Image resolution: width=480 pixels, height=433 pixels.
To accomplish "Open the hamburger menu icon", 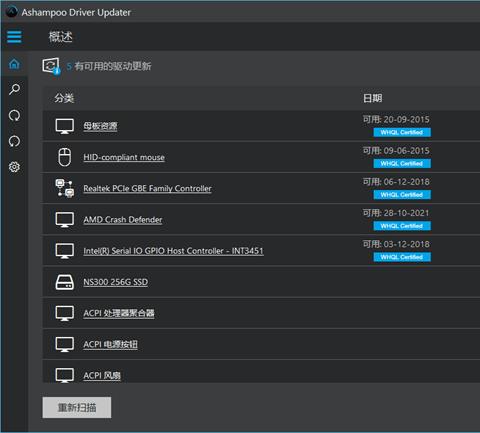I will click(14, 36).
